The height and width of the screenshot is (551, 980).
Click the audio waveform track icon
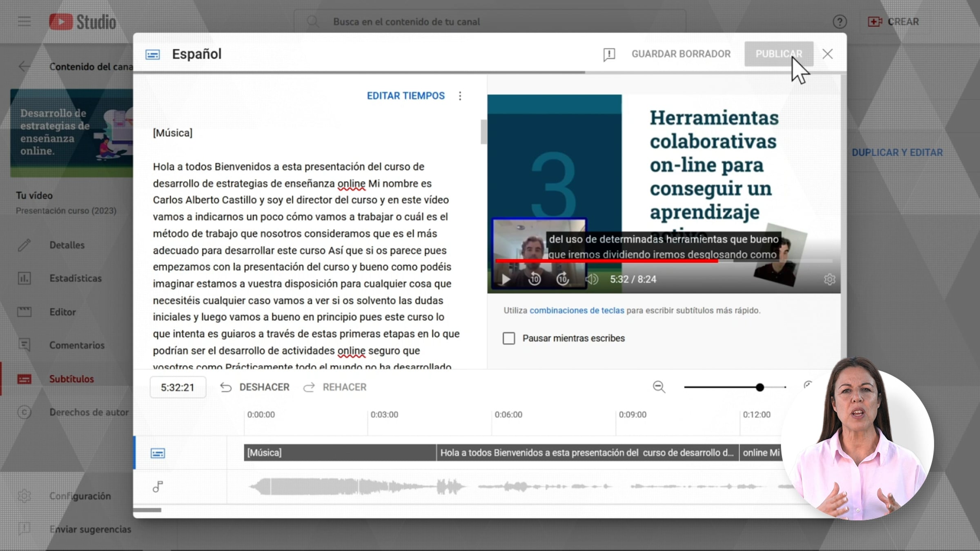click(x=158, y=487)
